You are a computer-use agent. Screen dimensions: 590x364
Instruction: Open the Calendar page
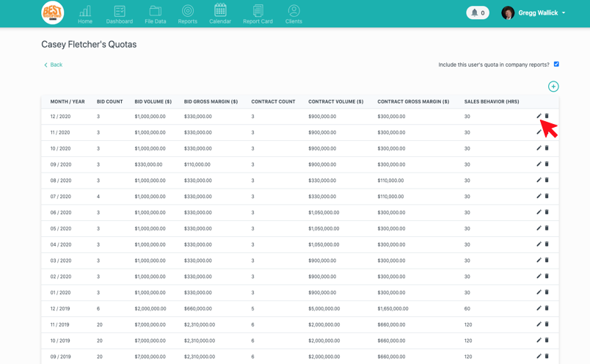[220, 15]
